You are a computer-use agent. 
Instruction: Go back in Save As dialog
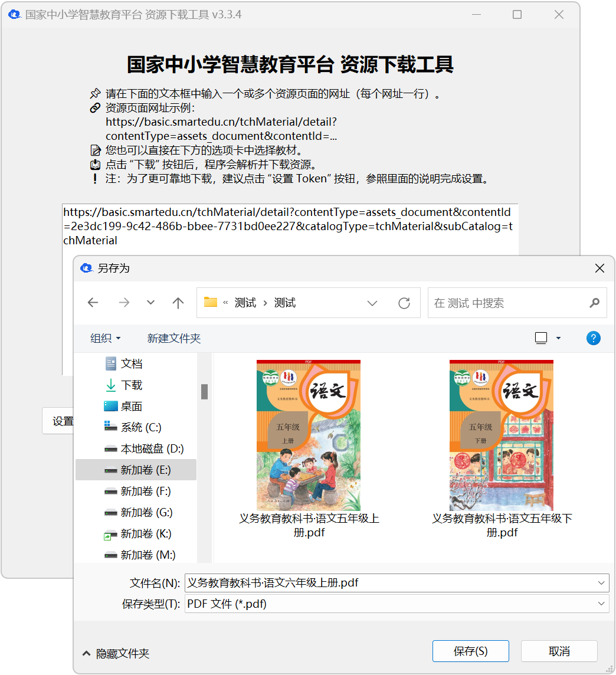point(93,303)
